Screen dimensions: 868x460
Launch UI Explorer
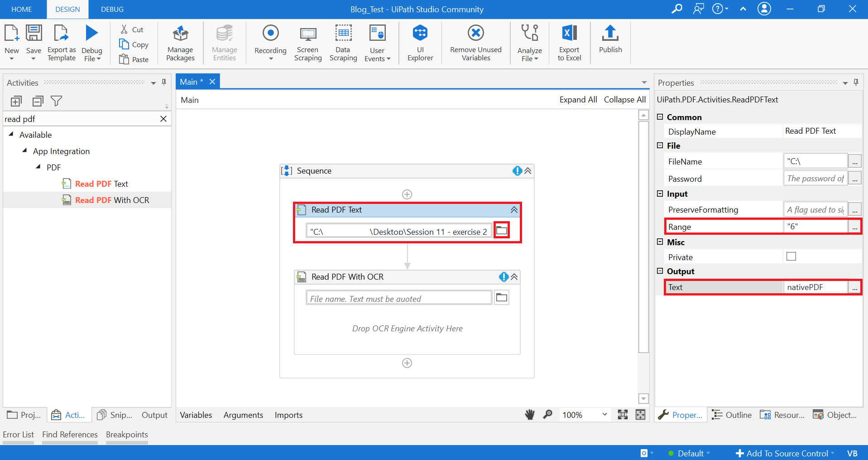point(420,44)
